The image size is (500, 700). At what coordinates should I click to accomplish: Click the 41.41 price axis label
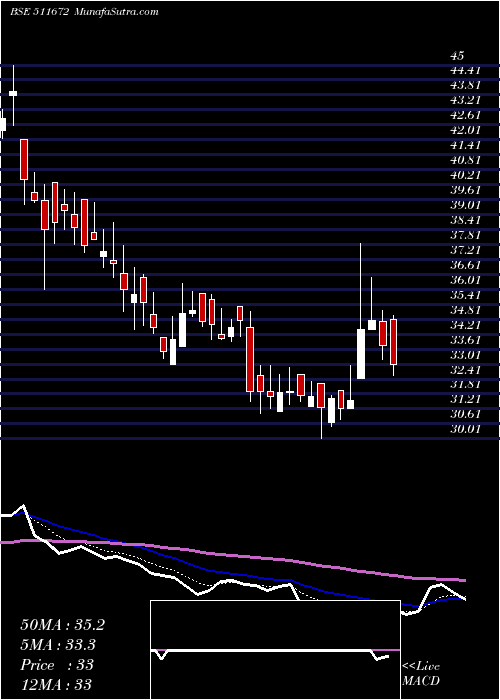[x=465, y=145]
